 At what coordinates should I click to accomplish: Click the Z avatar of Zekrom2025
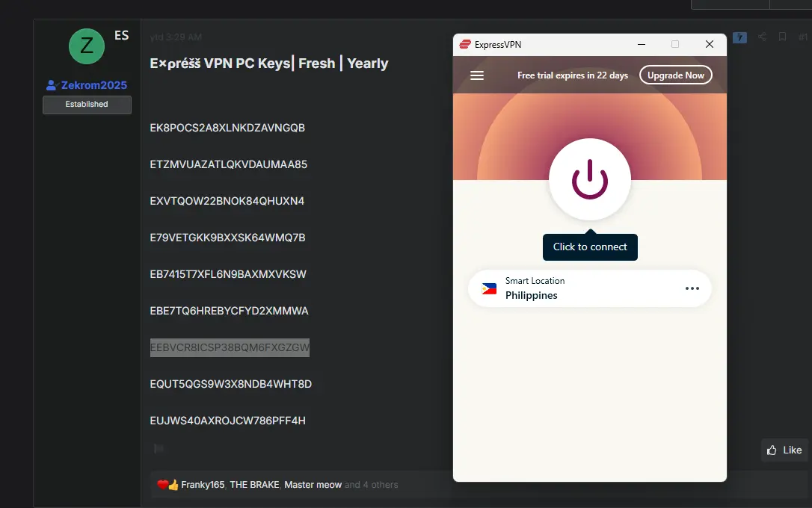[x=87, y=46]
